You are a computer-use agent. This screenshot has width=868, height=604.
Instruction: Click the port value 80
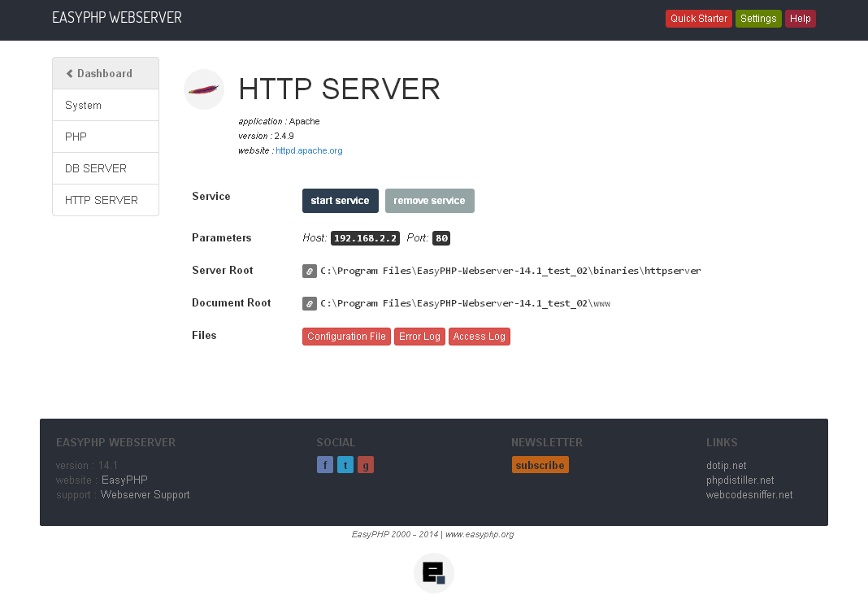coord(441,238)
